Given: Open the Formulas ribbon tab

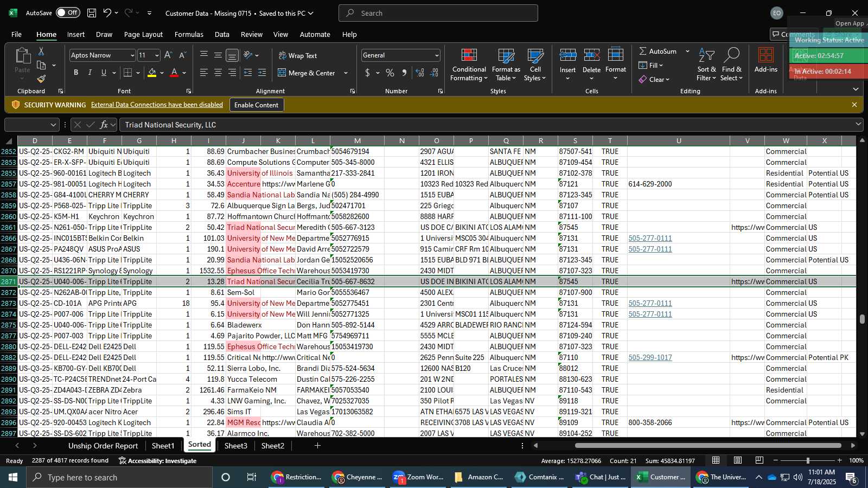Looking at the screenshot, I should click(189, 34).
